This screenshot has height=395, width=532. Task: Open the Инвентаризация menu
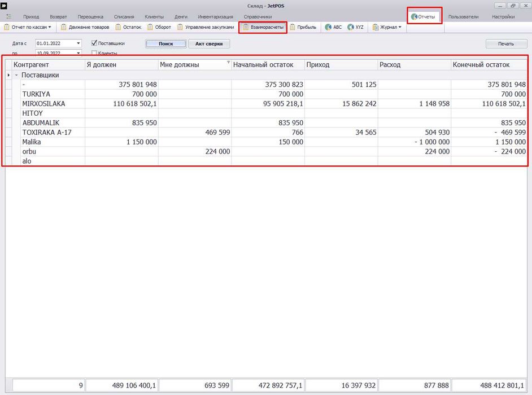(215, 16)
